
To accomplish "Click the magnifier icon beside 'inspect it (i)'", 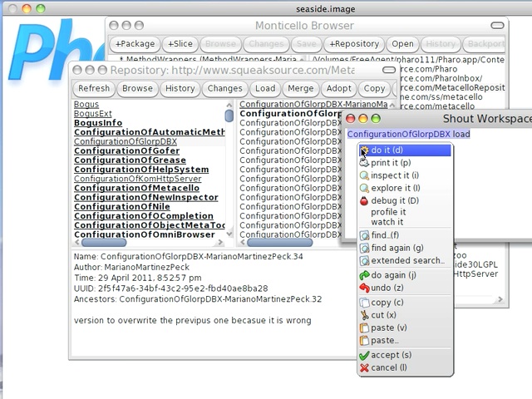I will click(x=364, y=175).
